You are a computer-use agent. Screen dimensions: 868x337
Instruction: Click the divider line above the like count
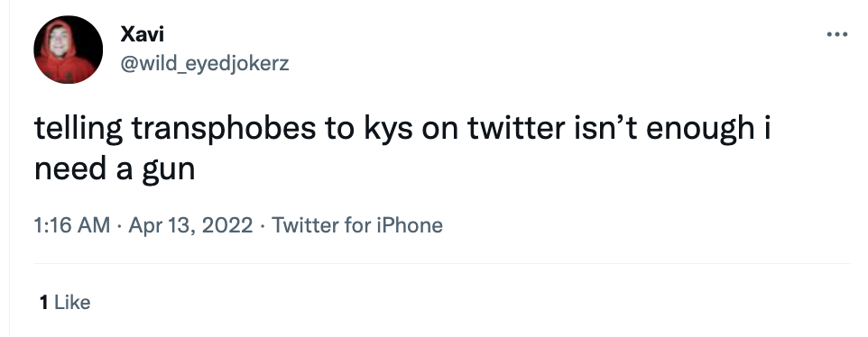coord(442,263)
